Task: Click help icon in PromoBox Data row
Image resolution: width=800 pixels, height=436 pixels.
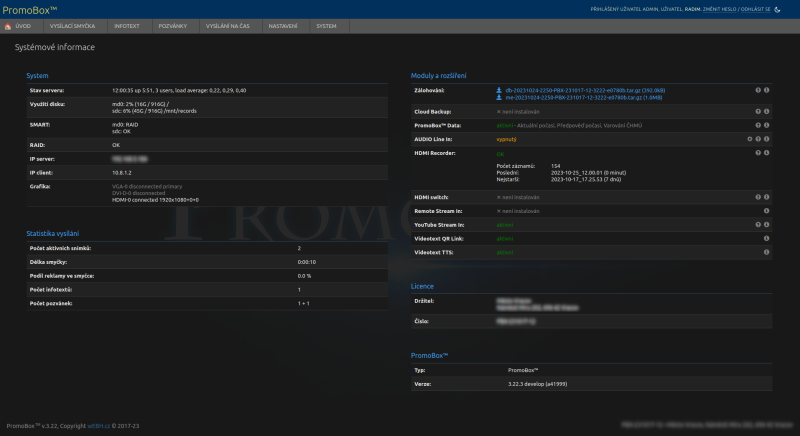Action: 757,125
